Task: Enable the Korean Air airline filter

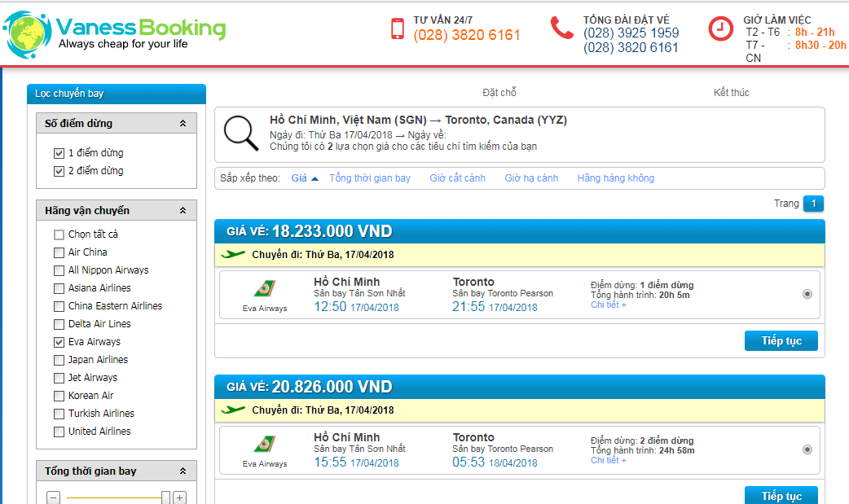Action: (x=59, y=396)
